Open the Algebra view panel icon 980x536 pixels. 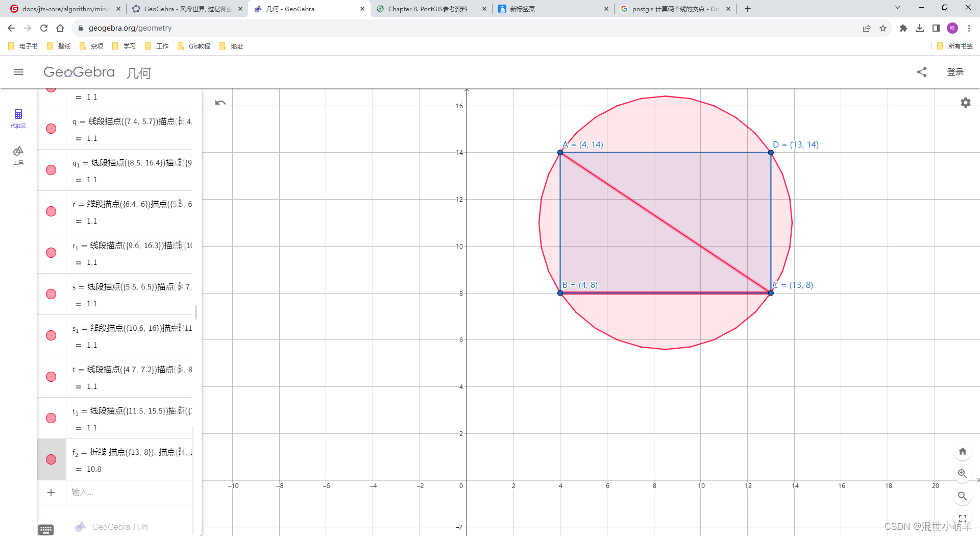click(18, 118)
